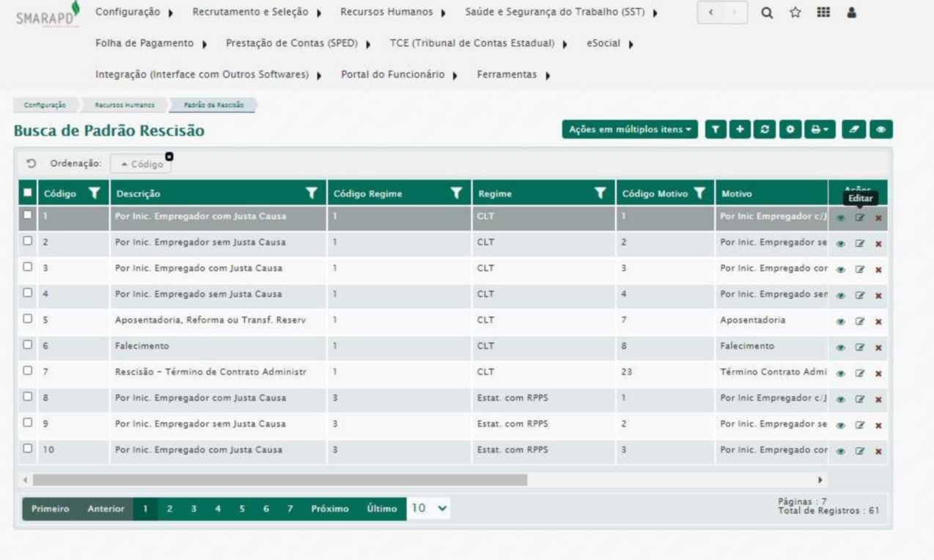Click the star favorites icon in header
934x560 pixels.
[x=791, y=14]
